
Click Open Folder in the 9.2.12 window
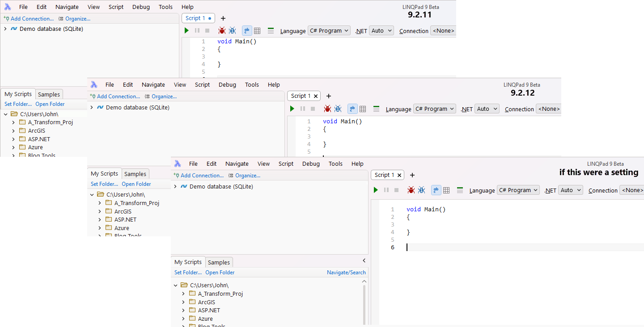[136, 184]
